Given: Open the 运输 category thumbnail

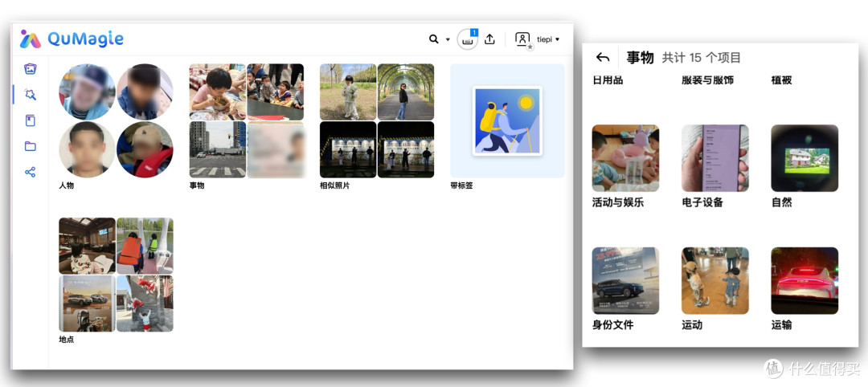Looking at the screenshot, I should [805, 281].
